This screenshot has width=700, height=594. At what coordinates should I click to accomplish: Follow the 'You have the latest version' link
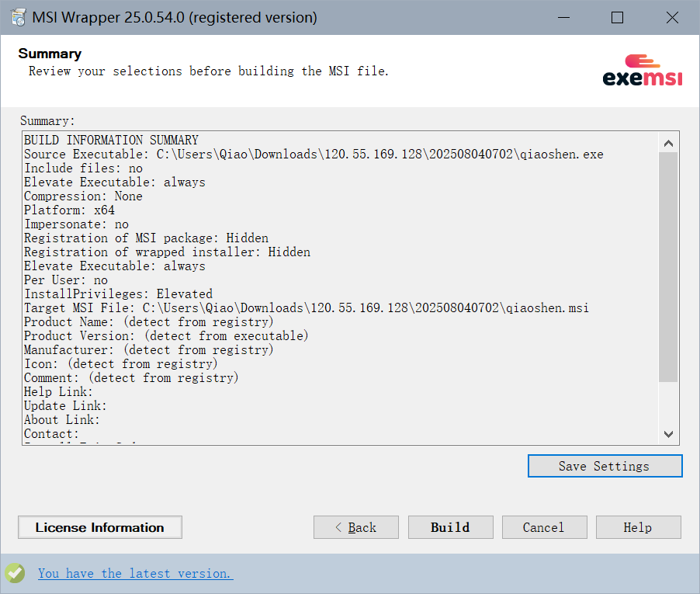[x=135, y=573]
